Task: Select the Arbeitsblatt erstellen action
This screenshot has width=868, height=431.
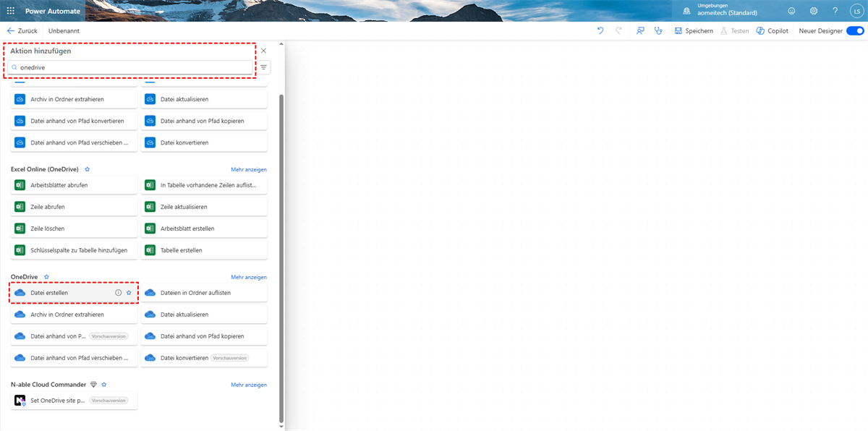Action: point(204,229)
